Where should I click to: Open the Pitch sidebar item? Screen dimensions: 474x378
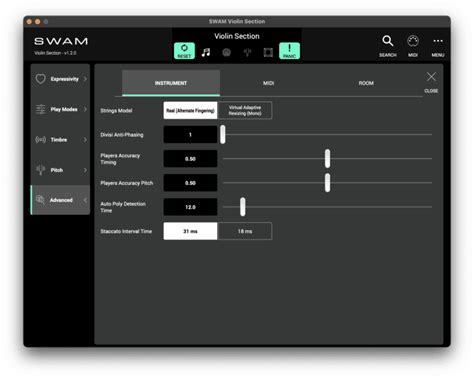[60, 170]
